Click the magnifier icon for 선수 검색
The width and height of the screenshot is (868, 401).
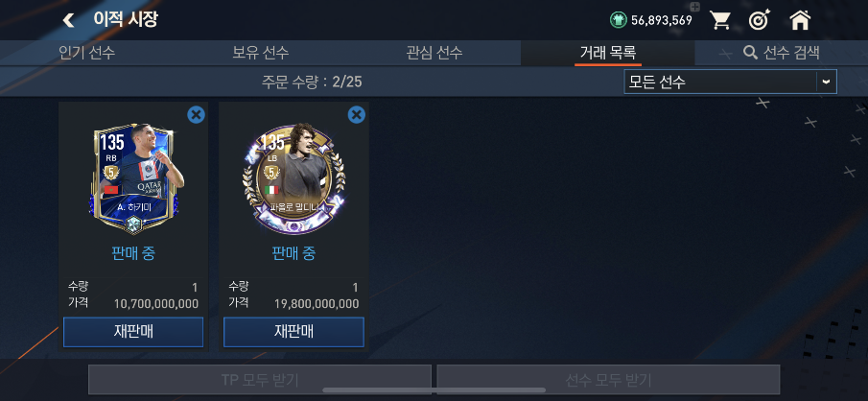750,53
